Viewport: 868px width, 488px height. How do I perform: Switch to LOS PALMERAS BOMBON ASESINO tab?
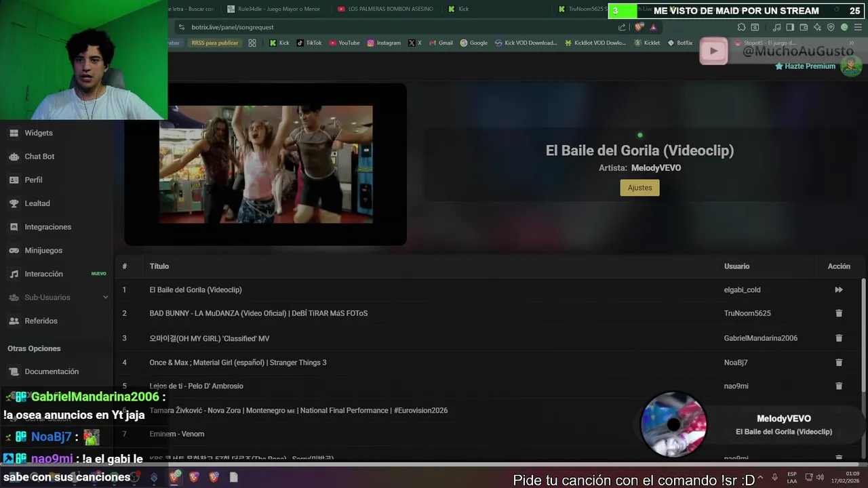click(387, 9)
